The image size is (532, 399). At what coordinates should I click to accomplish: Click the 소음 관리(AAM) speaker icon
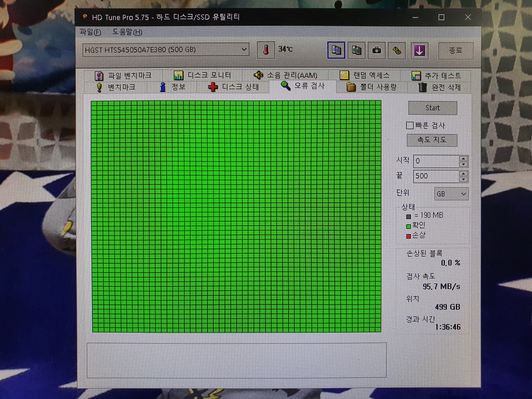click(258, 75)
